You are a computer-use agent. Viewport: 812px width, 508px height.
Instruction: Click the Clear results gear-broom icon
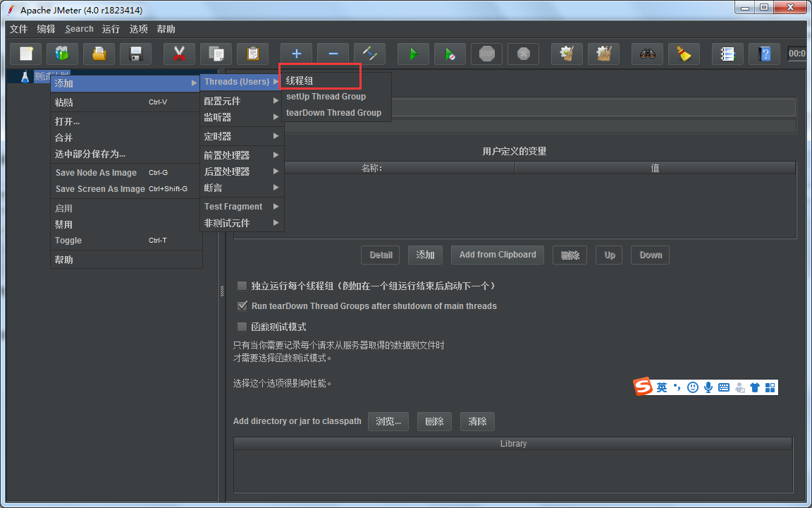pos(567,54)
